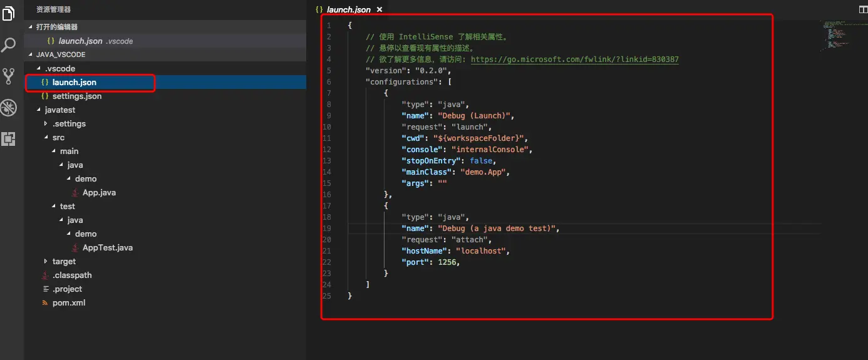The image size is (868, 360).
Task: Click the braces icon beside settings.json
Action: click(x=45, y=96)
